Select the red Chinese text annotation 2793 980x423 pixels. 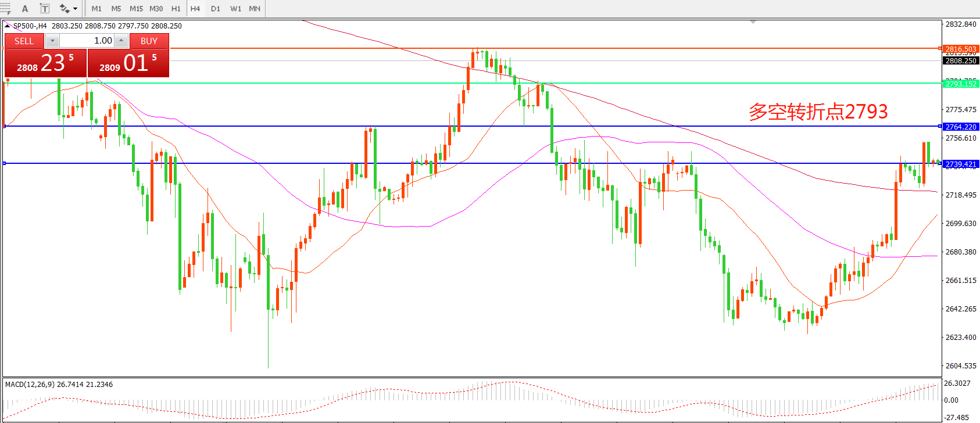[x=818, y=112]
